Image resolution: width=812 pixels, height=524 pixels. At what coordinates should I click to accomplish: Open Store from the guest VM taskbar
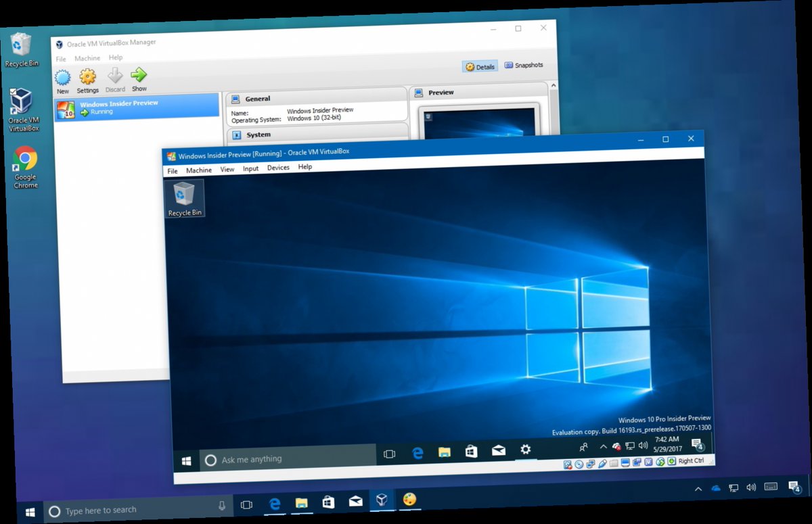click(471, 451)
